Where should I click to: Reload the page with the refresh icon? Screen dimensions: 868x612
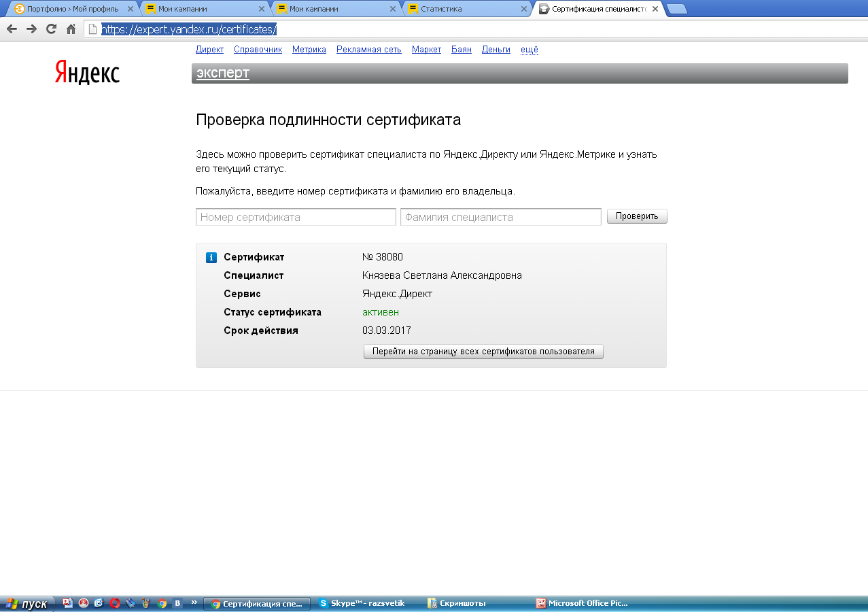pos(51,29)
